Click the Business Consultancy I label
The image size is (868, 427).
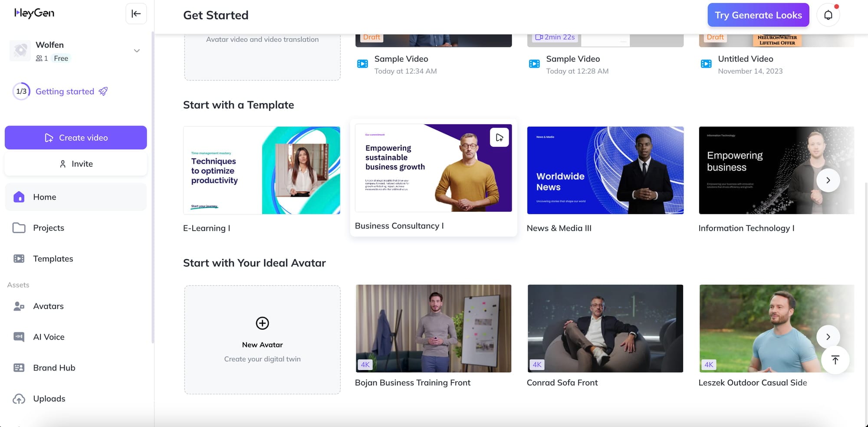(x=399, y=226)
